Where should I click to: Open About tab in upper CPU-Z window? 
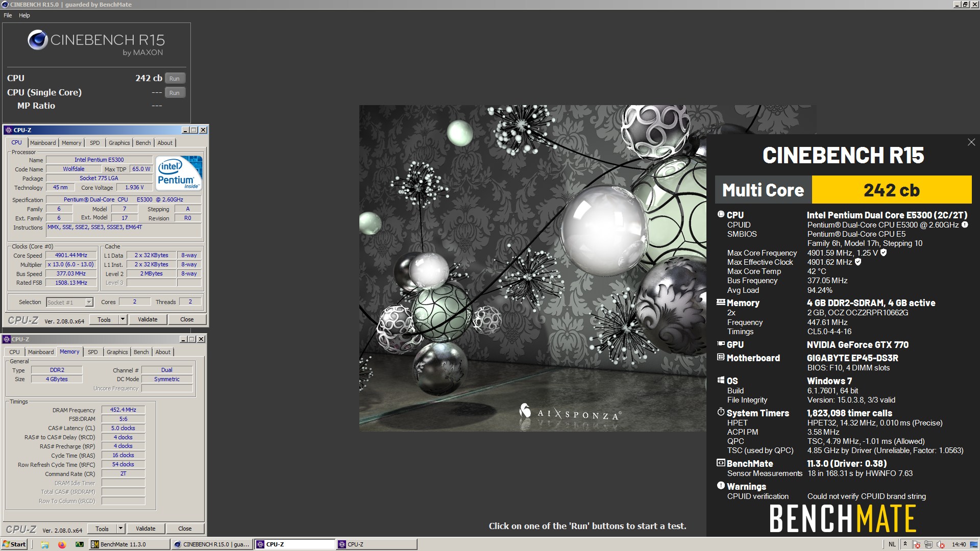pos(165,143)
